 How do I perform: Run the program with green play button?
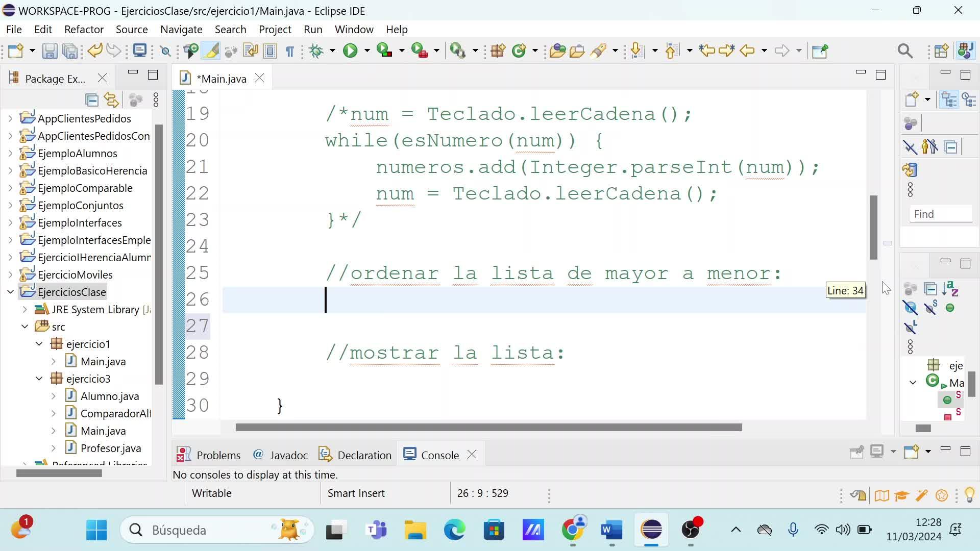pos(350,51)
